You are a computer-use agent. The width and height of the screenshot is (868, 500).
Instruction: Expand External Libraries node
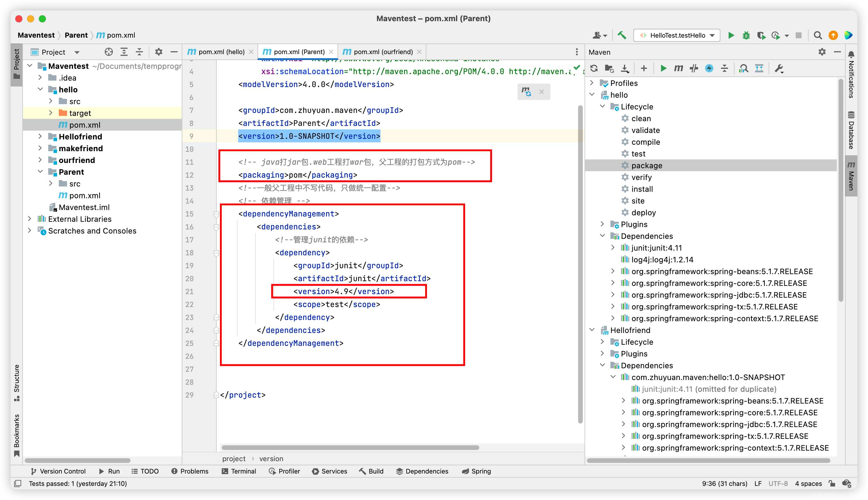[29, 219]
